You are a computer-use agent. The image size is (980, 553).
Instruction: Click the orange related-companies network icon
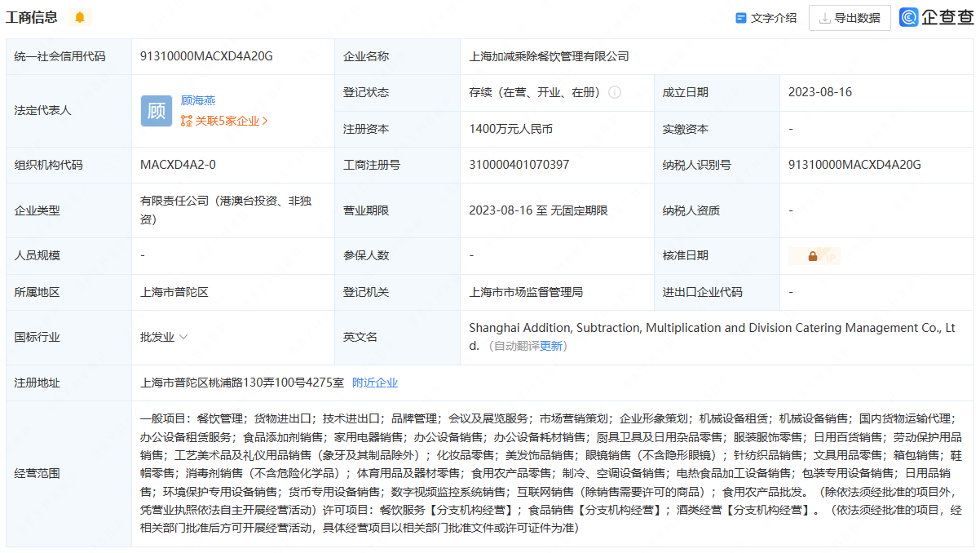187,121
